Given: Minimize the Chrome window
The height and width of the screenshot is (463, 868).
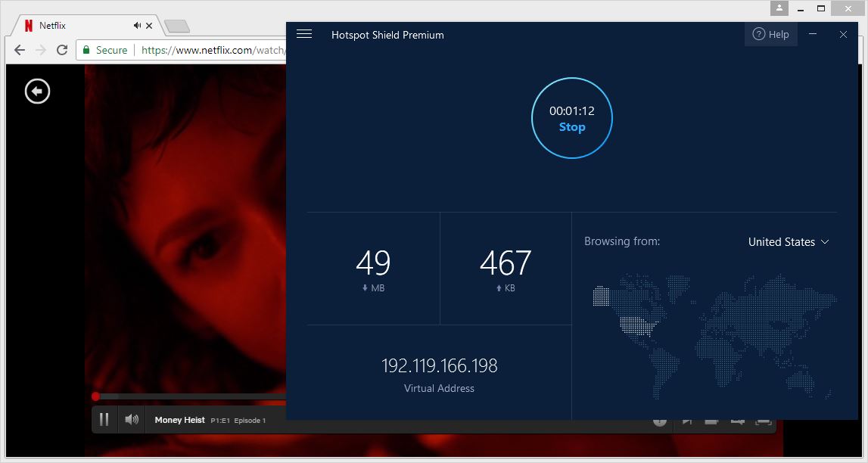Looking at the screenshot, I should 801,8.
